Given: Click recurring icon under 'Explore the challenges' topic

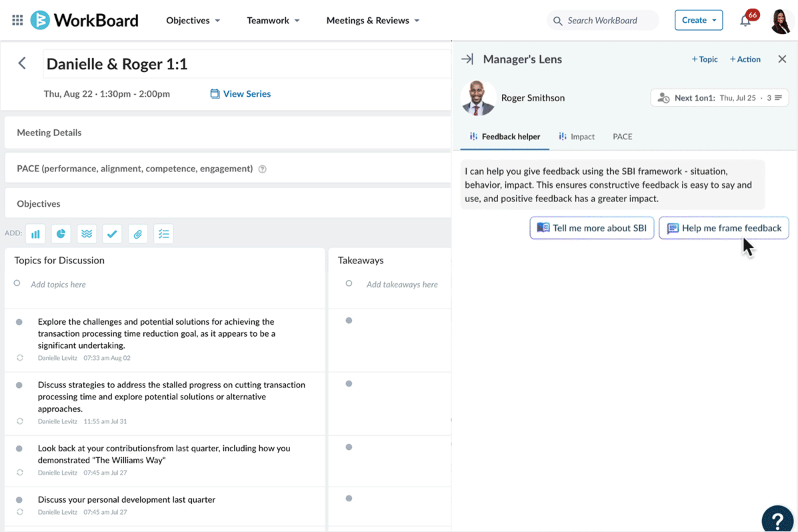Looking at the screenshot, I should 20,358.
